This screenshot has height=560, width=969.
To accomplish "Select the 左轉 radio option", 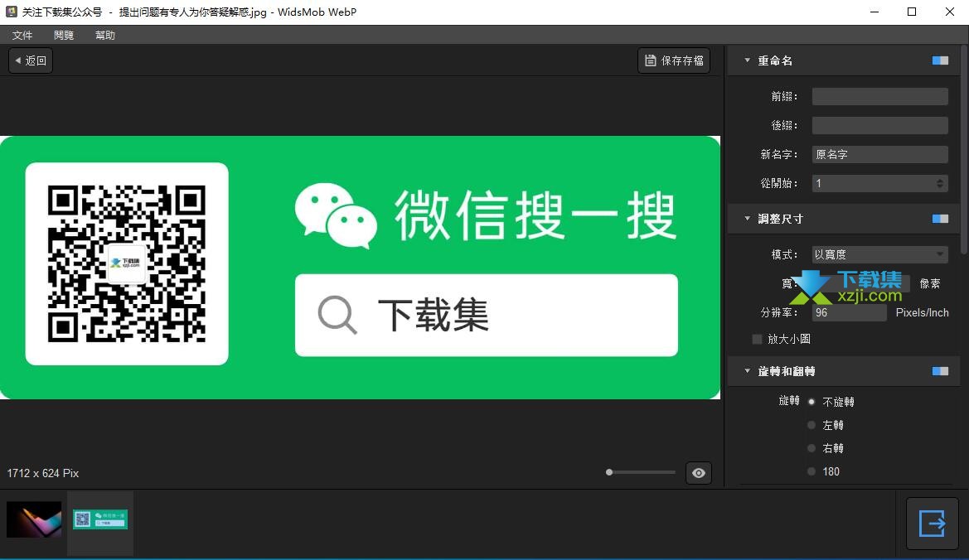I will click(x=812, y=425).
